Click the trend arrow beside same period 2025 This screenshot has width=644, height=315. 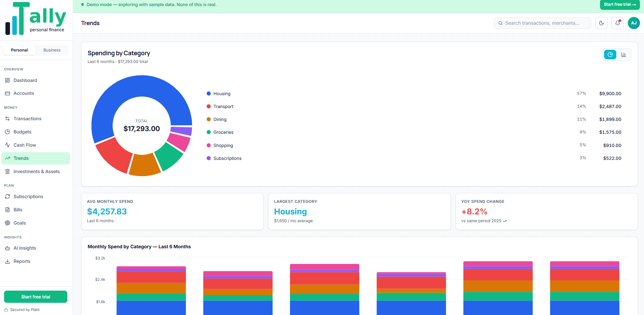505,221
